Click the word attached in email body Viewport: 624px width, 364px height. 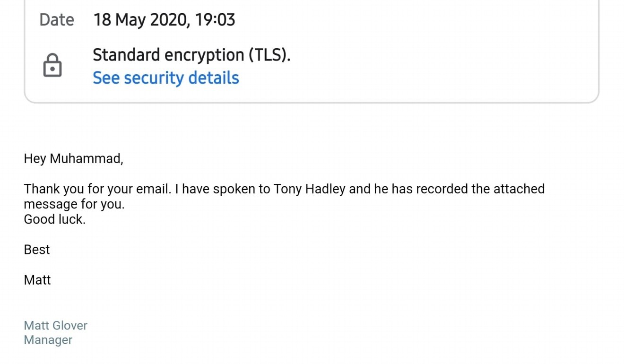(519, 189)
